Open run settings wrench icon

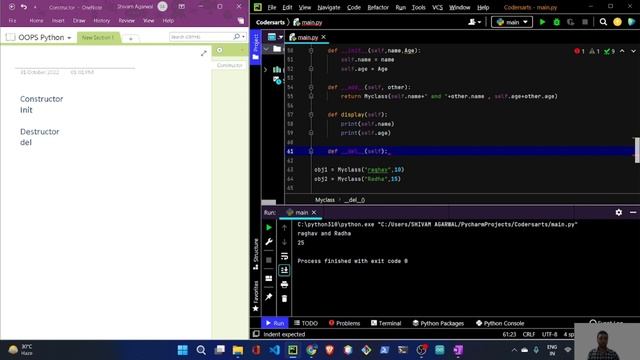[x=269, y=242]
